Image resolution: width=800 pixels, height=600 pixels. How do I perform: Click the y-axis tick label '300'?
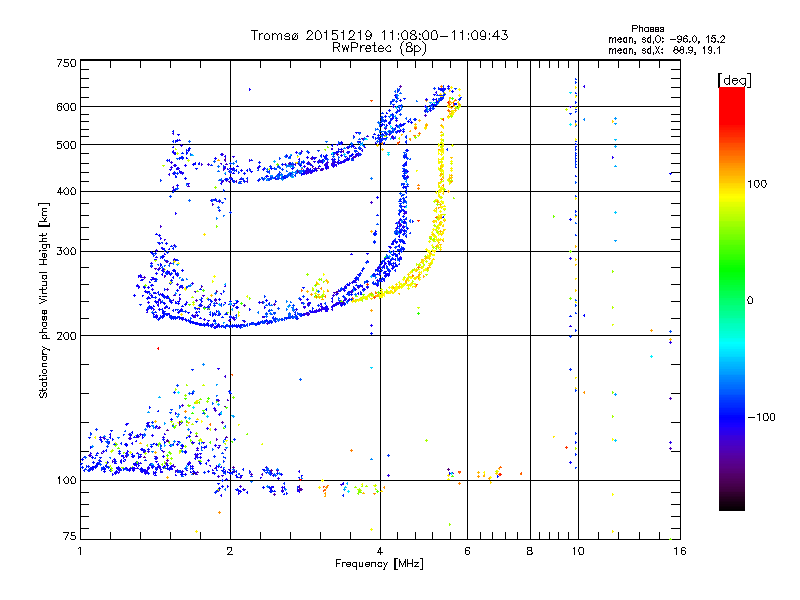coord(66,251)
